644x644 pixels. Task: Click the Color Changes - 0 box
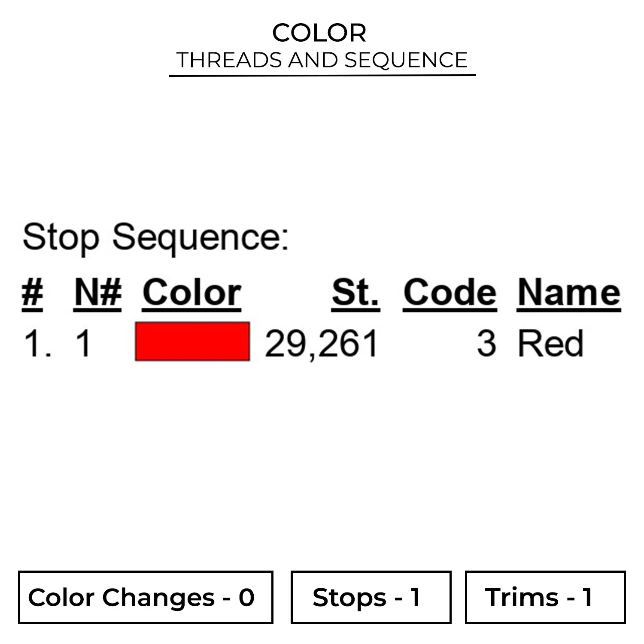(146, 597)
